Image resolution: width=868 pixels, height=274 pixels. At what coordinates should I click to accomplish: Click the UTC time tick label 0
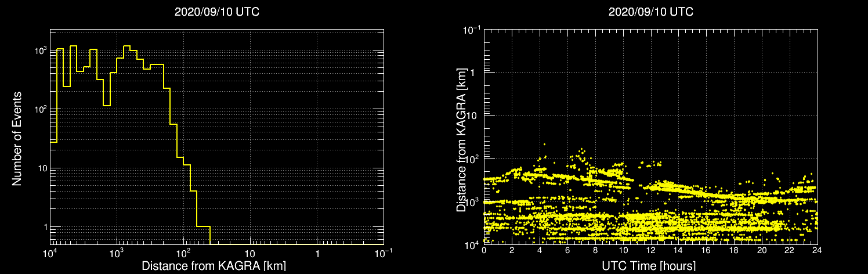click(x=484, y=250)
